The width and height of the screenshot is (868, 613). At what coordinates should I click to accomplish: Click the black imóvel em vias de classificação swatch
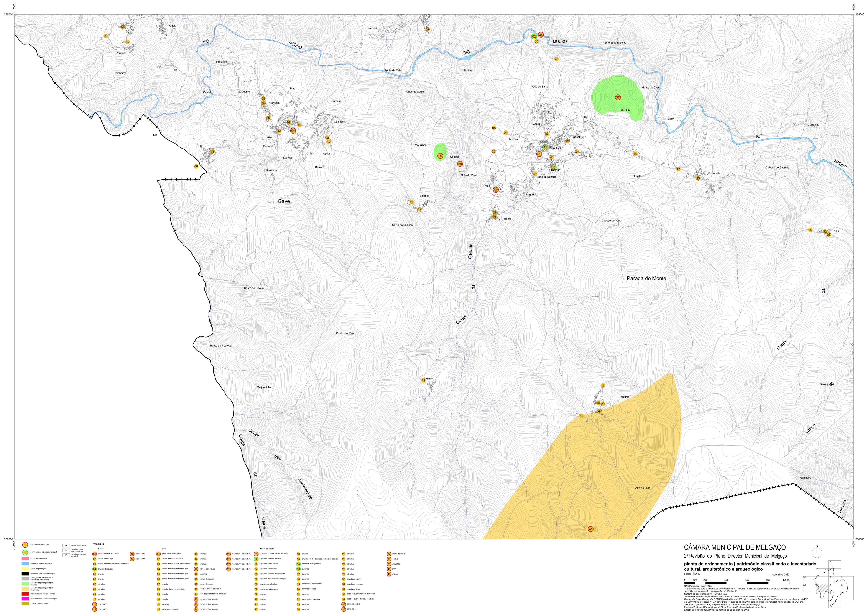[x=25, y=574]
